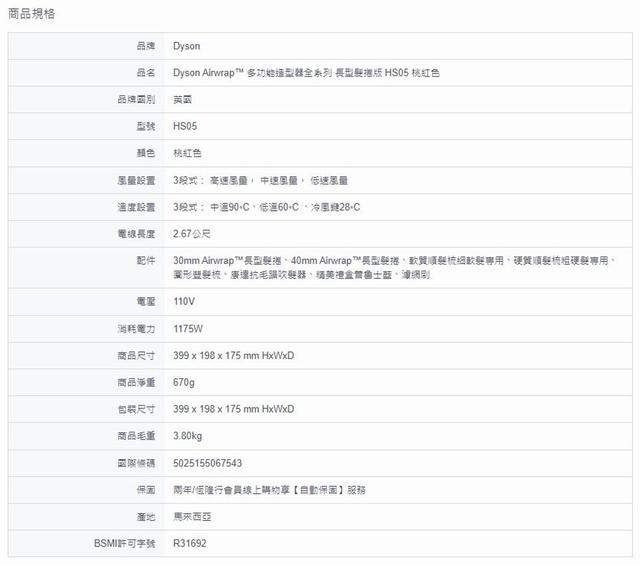Select the 110V voltage value
The width and height of the screenshot is (640, 565).
183,300
